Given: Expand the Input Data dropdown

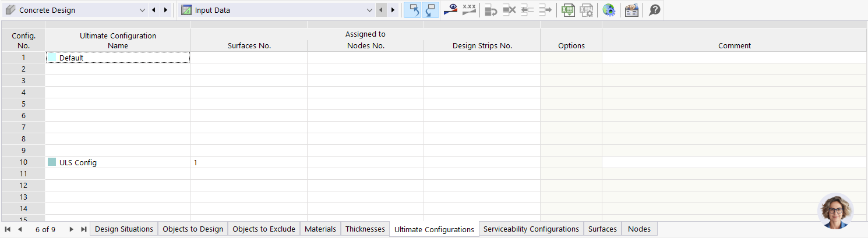Looking at the screenshot, I should pos(369,10).
